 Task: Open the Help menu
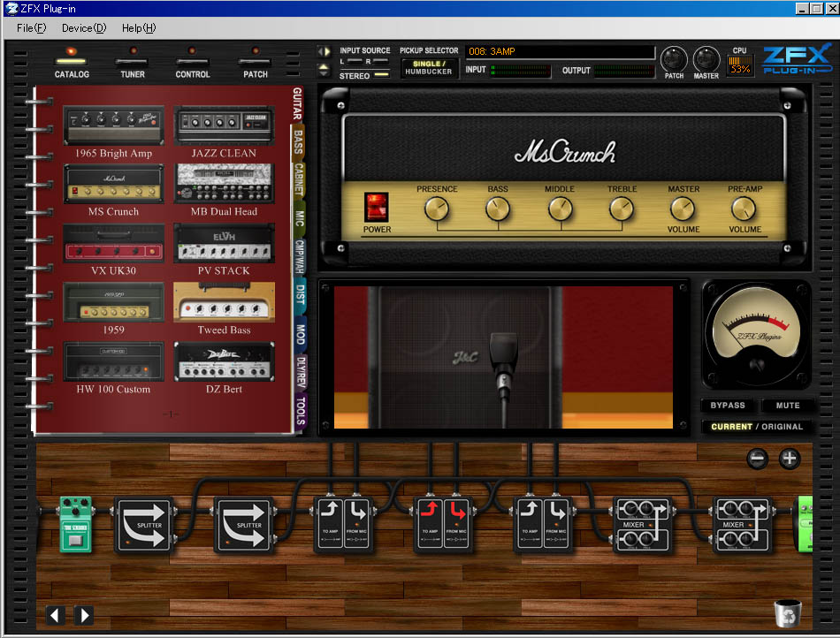click(x=138, y=27)
